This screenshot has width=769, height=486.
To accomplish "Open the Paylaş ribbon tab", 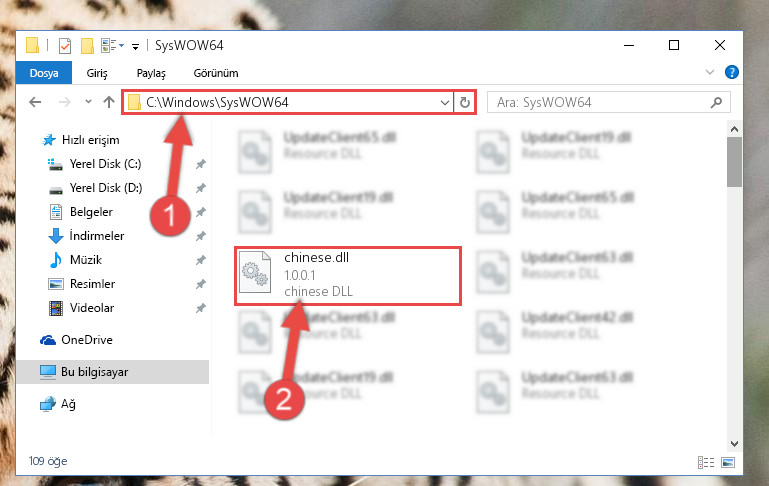I will point(151,73).
